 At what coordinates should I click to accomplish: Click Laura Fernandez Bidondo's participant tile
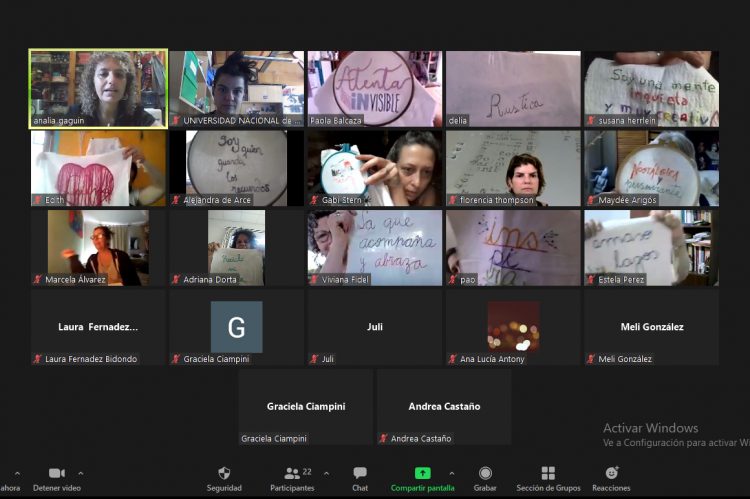[x=98, y=327]
